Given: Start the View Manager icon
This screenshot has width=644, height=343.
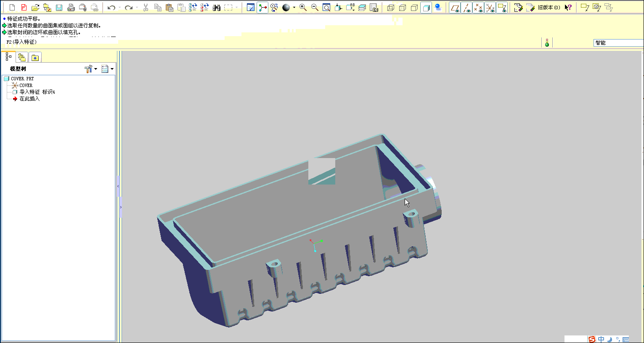Looking at the screenshot, I should point(374,8).
